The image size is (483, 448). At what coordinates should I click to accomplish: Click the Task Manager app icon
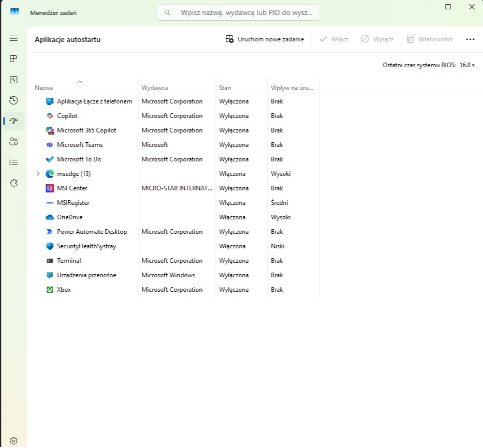(x=14, y=12)
